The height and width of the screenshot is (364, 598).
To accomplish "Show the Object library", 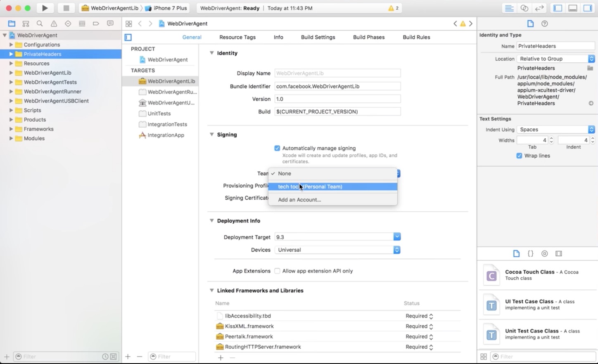I will [544, 254].
